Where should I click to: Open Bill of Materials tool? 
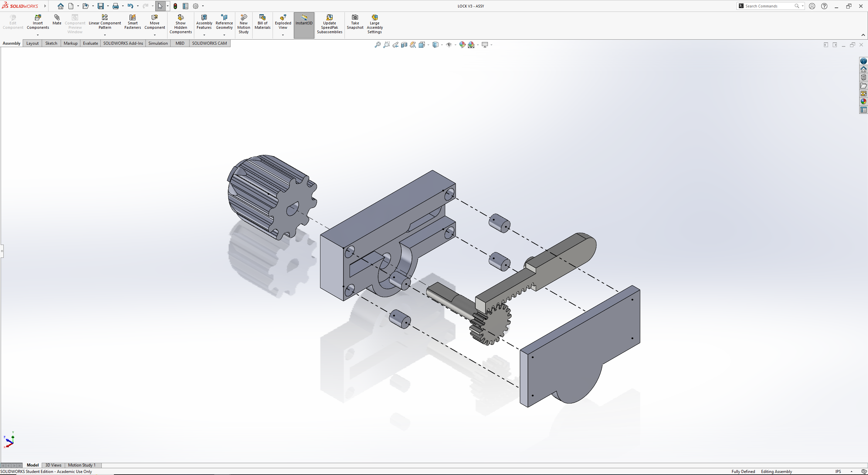pos(262,22)
